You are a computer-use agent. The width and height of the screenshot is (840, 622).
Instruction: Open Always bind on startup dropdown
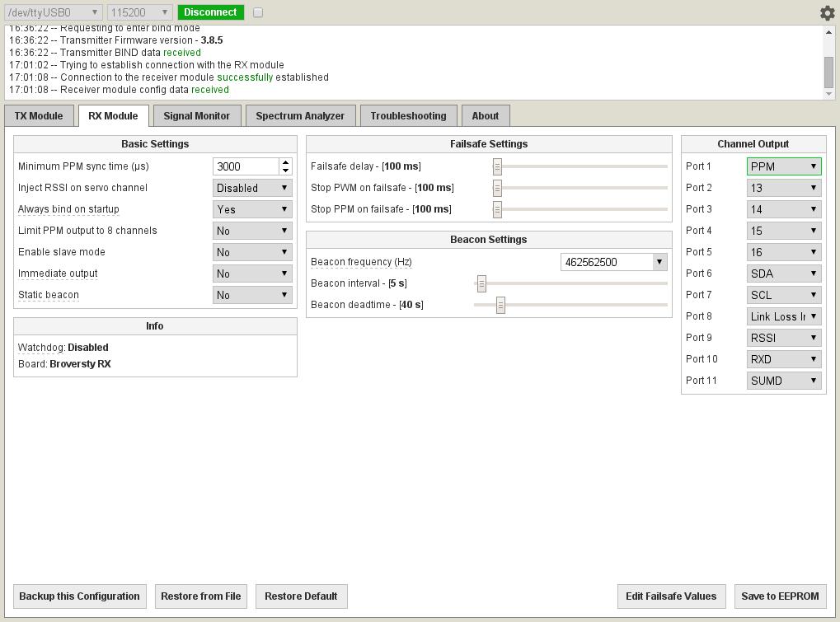[x=252, y=209]
